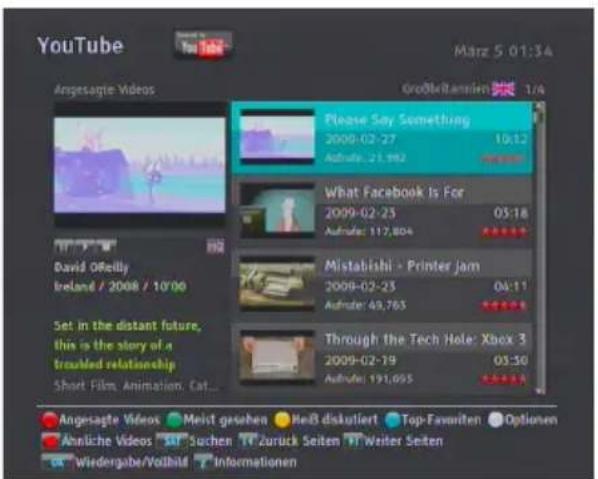The width and height of the screenshot is (598, 479).
Task: Click the question-mark key icon beside Informationen
Action: click(203, 461)
